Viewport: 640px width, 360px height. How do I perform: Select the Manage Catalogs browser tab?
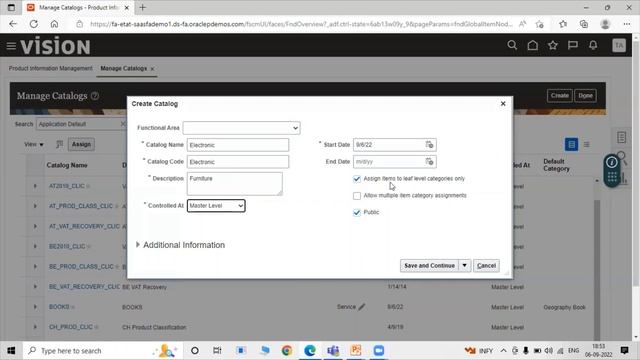[78, 8]
